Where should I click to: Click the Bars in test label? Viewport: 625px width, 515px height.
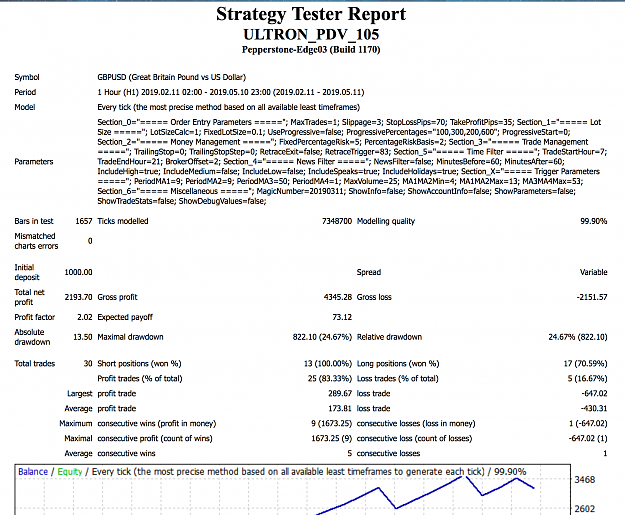coord(34,221)
